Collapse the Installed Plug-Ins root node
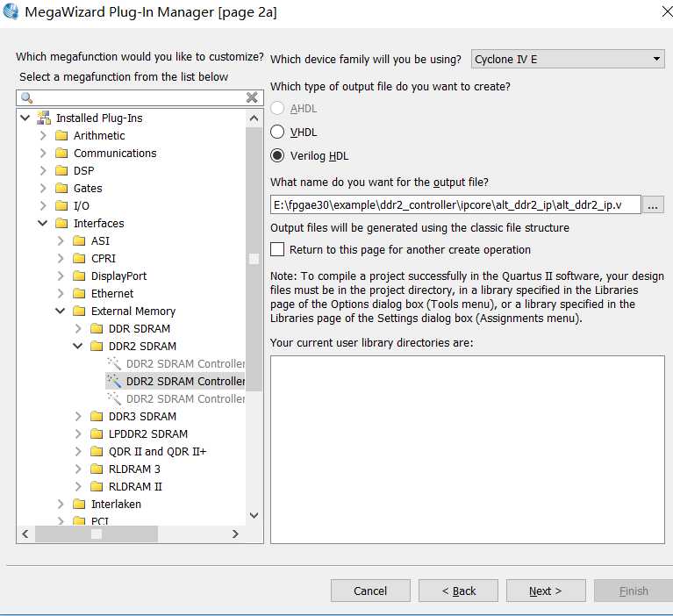673x616 pixels. click(25, 118)
